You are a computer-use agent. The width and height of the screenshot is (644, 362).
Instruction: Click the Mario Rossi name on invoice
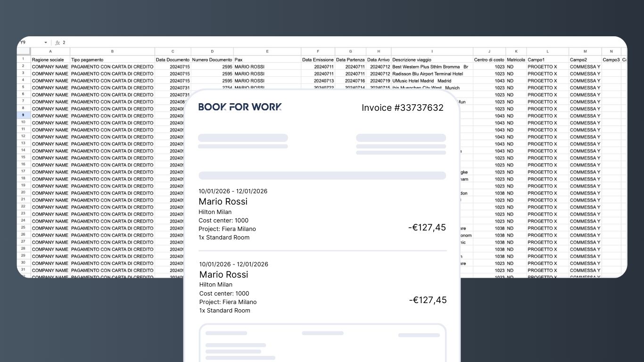pyautogui.click(x=223, y=201)
